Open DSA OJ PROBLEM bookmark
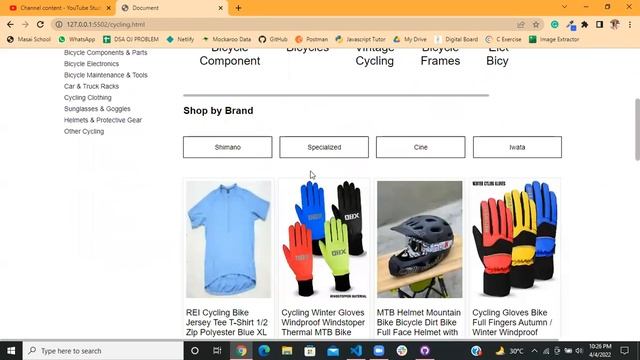 [x=131, y=39]
